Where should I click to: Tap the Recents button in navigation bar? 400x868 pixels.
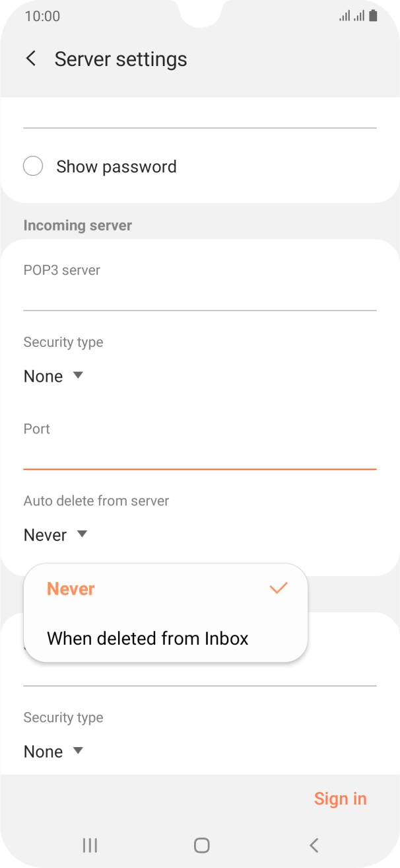click(89, 844)
